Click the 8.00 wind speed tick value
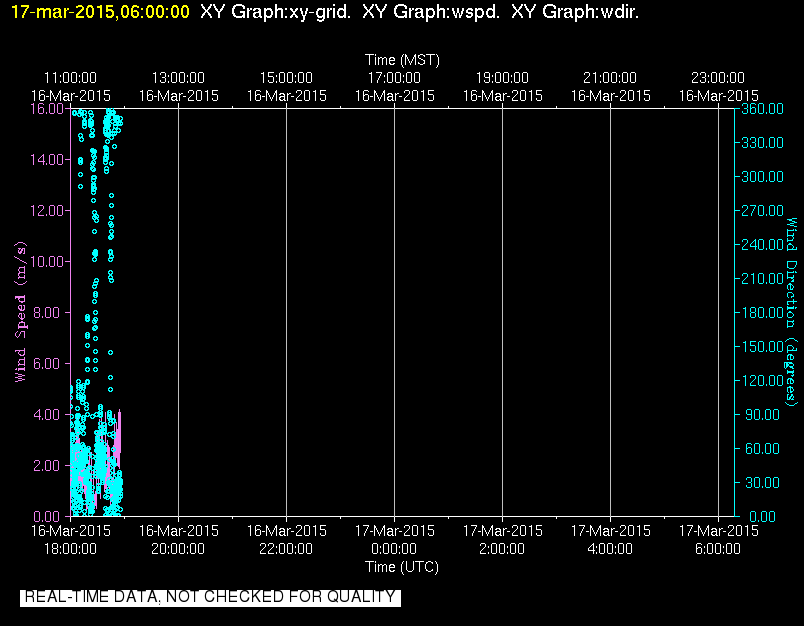This screenshot has height=626, width=804. click(47, 313)
